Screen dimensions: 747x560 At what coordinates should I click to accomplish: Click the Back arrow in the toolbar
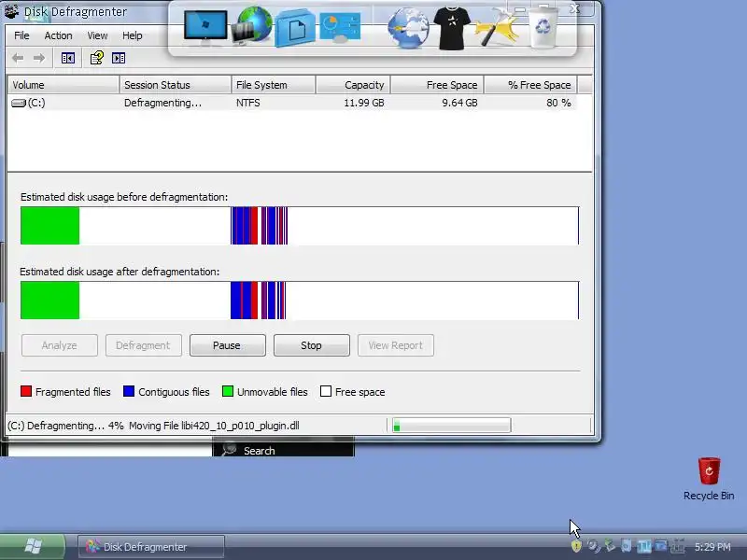18,58
